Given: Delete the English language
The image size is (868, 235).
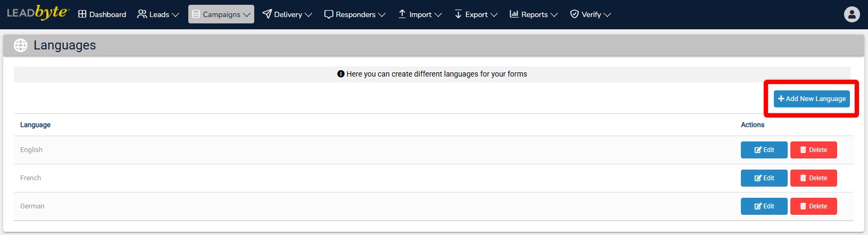Looking at the screenshot, I should click(814, 150).
